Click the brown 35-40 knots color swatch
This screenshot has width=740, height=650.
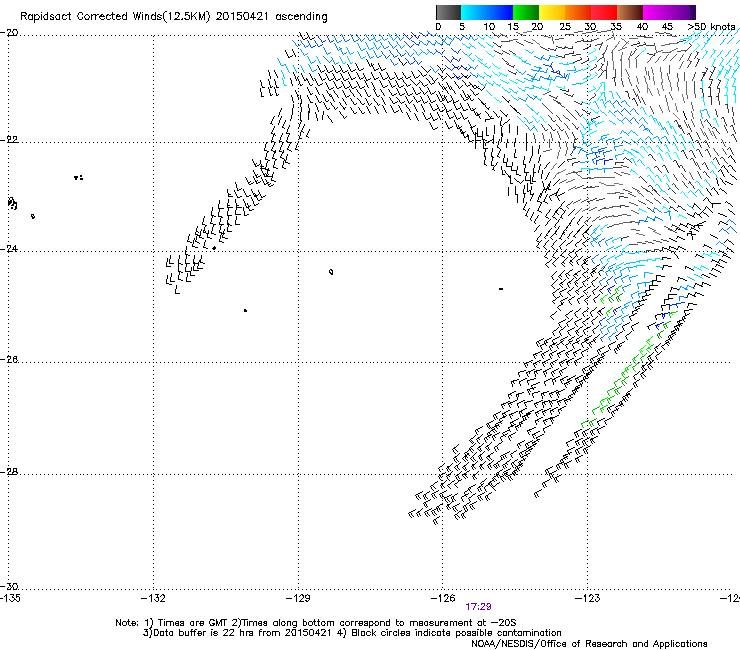[630, 12]
